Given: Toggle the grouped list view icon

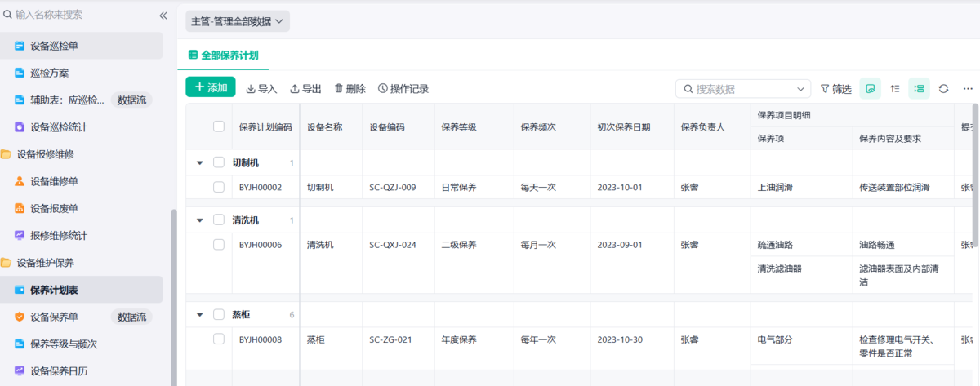Looking at the screenshot, I should (x=919, y=88).
